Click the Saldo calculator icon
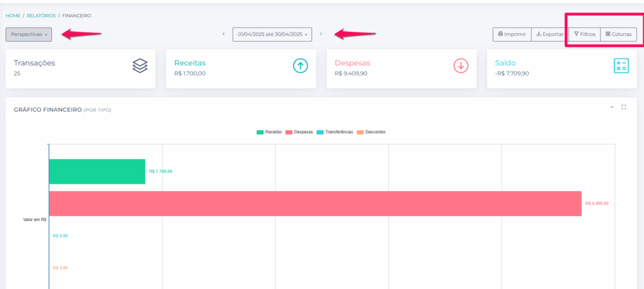 coord(621,66)
